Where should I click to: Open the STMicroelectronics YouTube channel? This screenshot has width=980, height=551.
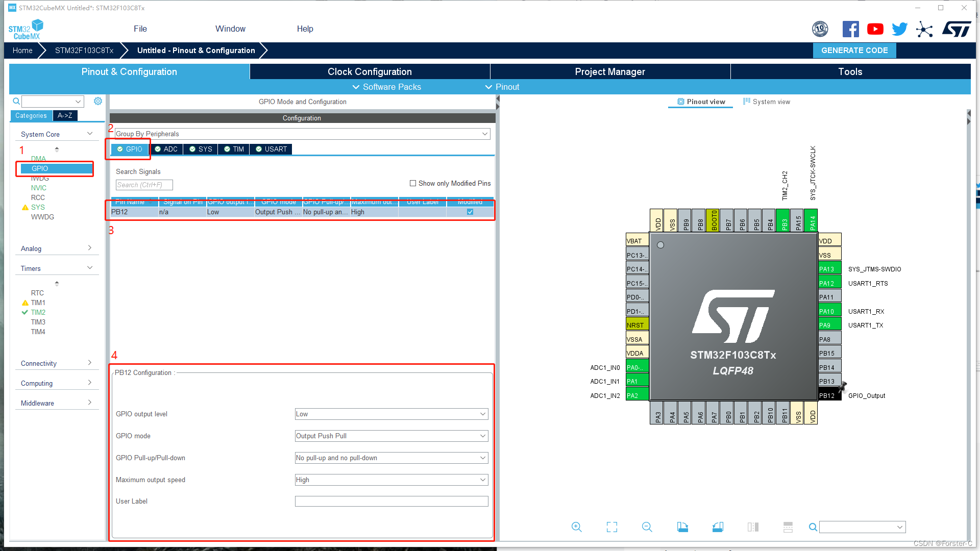click(875, 29)
